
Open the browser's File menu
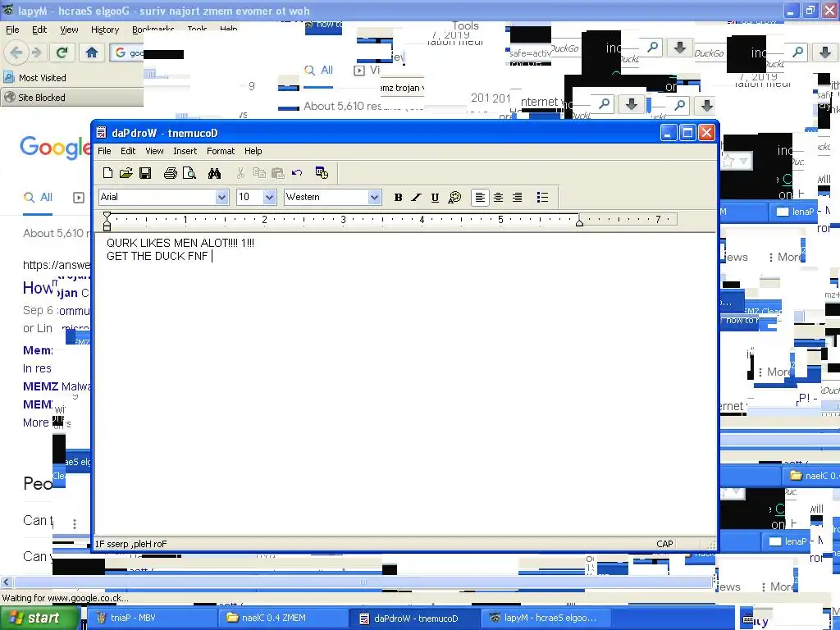[x=12, y=30]
